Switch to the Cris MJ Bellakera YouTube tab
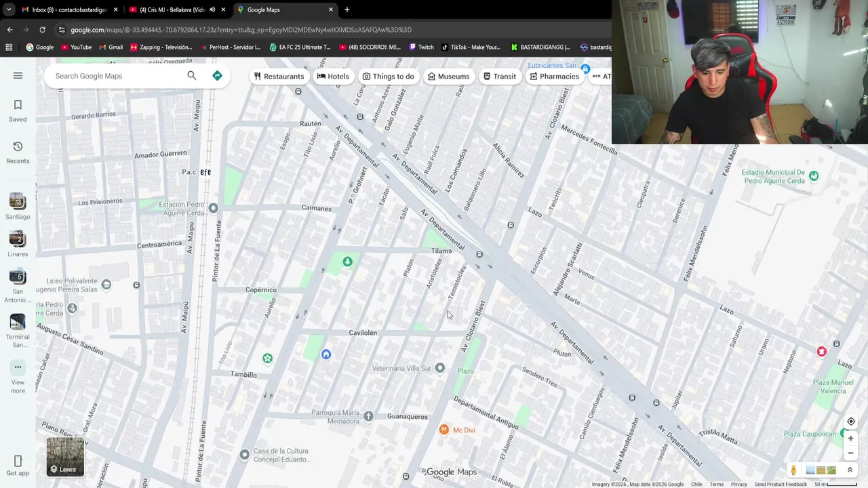 click(177, 9)
